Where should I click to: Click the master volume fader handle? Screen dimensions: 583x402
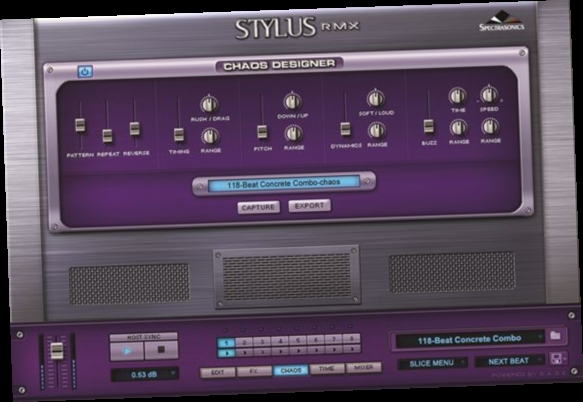coord(57,351)
